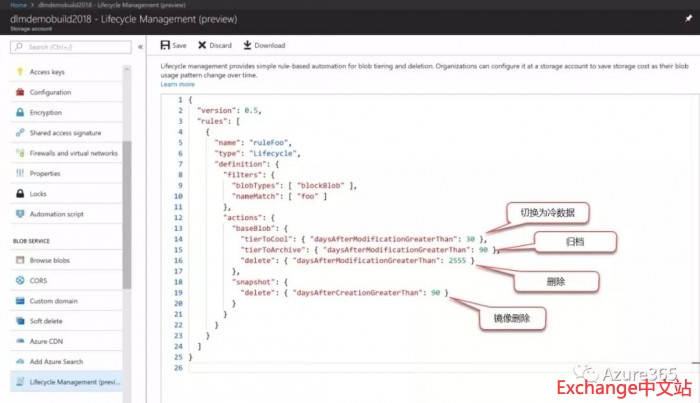This screenshot has width=700, height=403.
Task: Open Configuration in the sidebar
Action: (50, 93)
